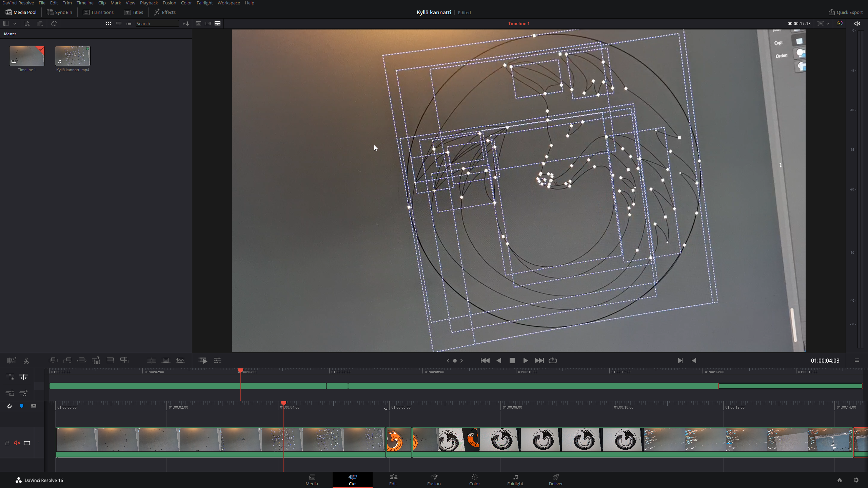Click the blade/razor edit tool icon
Viewport: 868px width, 488px height.
pyautogui.click(x=26, y=360)
